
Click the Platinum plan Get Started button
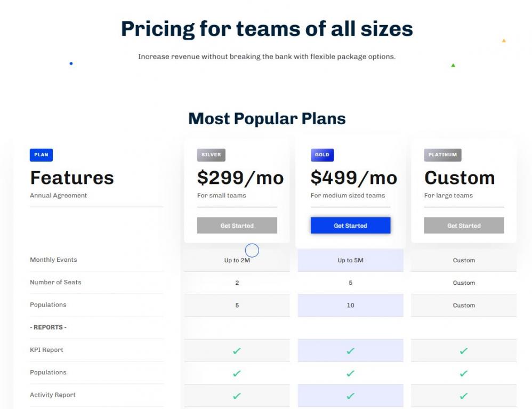464,226
